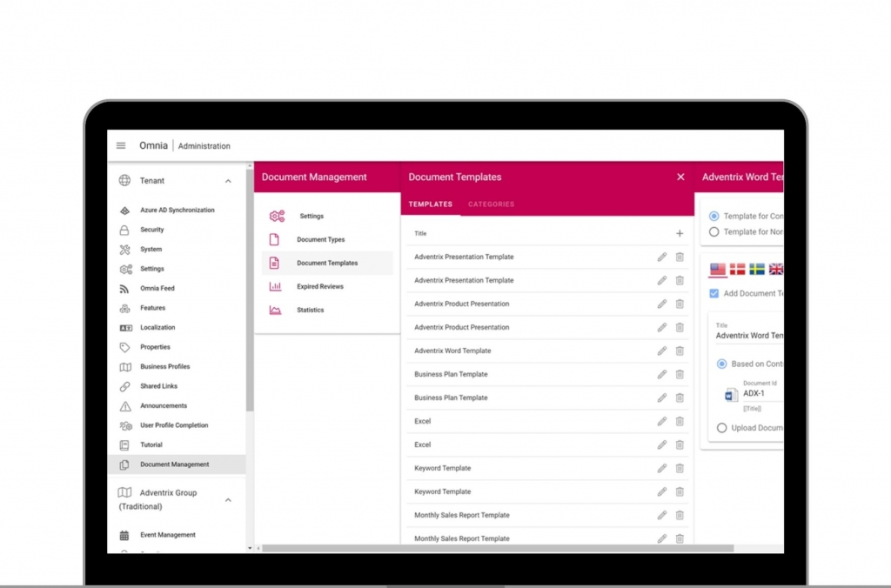Click the Document Id value ADX-1

(754, 393)
